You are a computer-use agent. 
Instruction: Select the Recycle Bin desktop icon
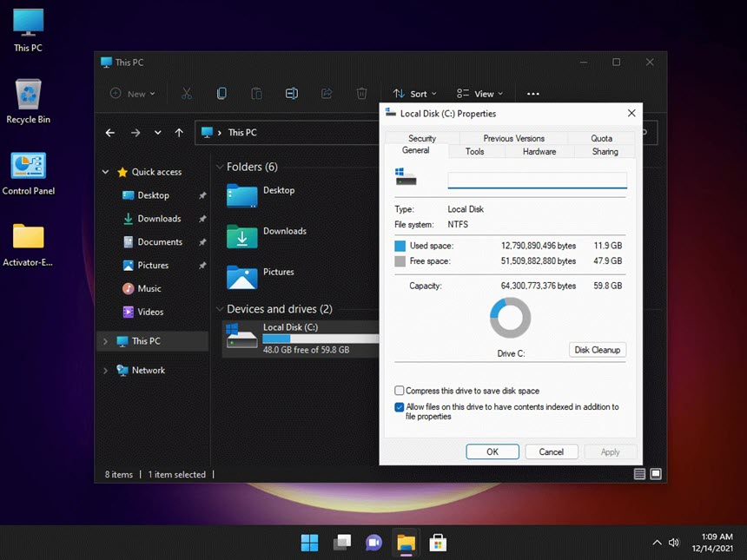pyautogui.click(x=28, y=102)
